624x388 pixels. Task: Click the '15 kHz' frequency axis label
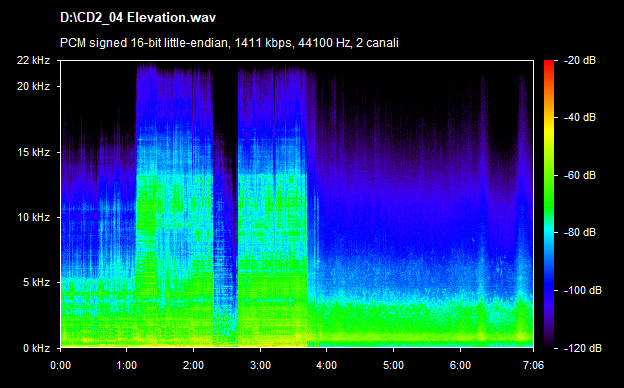coord(33,152)
